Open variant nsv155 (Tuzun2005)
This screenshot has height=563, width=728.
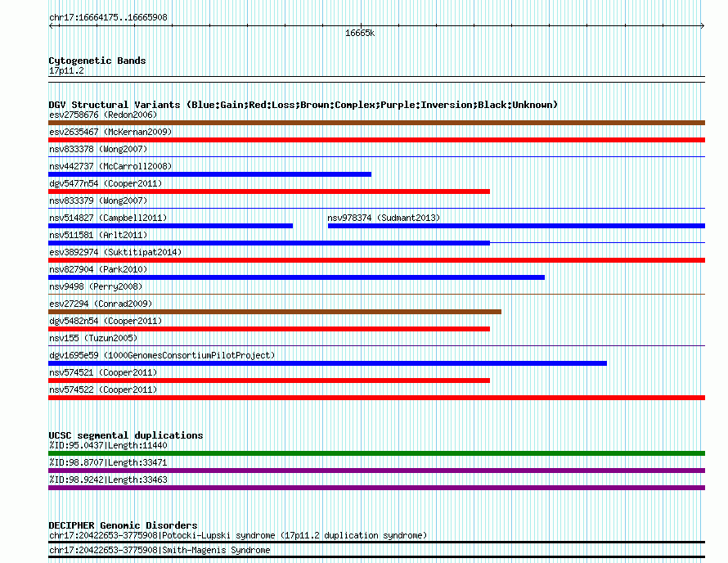93,338
